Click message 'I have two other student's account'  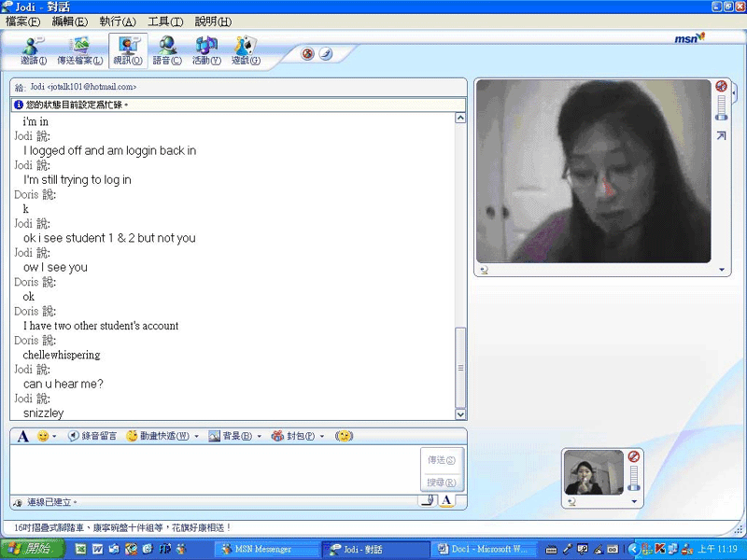click(x=101, y=326)
